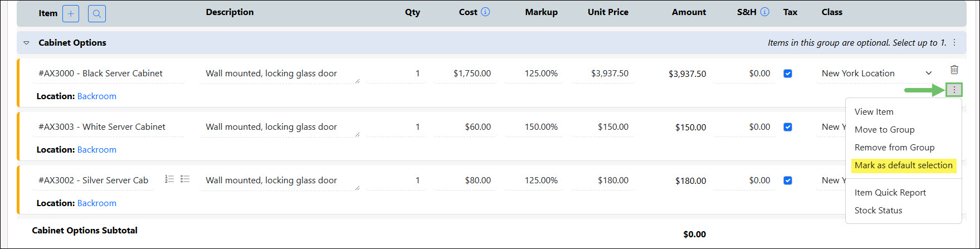
Task: Select Remove from Group
Action: click(895, 148)
